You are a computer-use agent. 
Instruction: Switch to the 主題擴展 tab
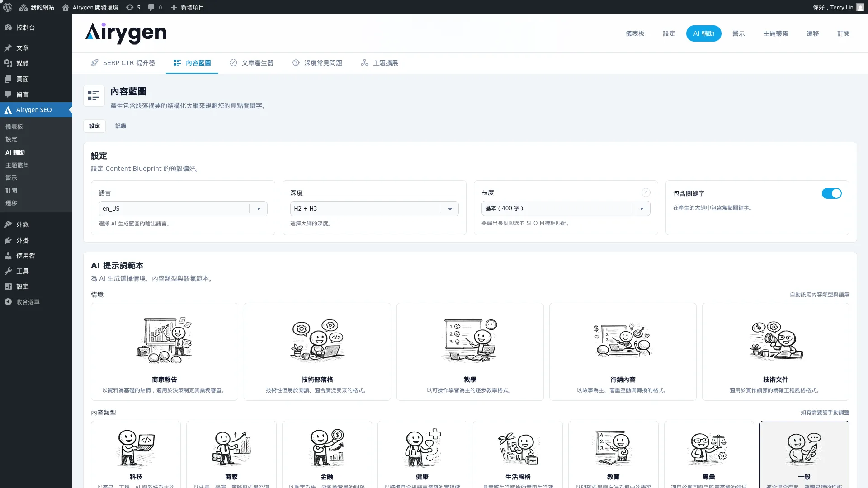click(x=379, y=63)
